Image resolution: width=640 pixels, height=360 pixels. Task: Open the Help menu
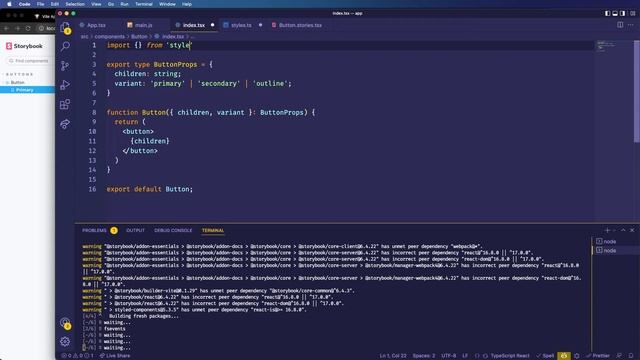pyautogui.click(x=187, y=4)
